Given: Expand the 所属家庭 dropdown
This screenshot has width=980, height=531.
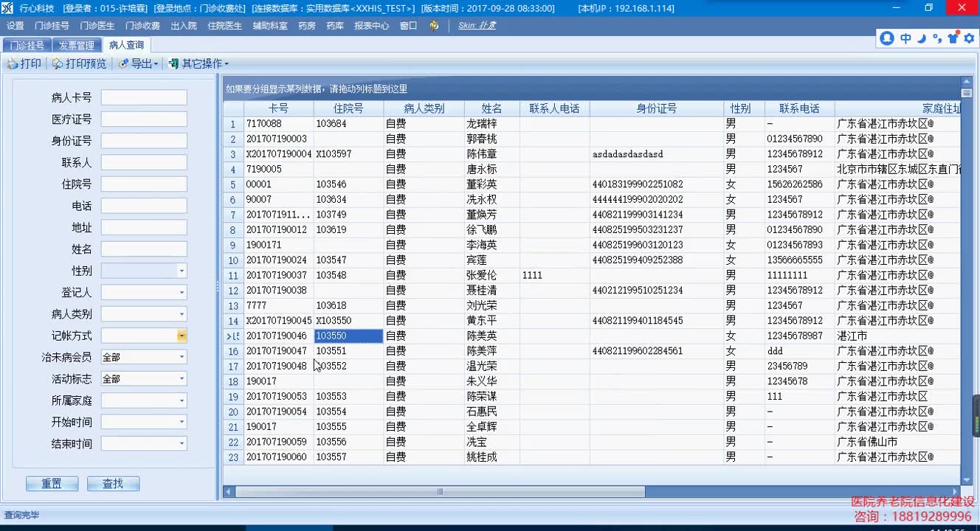Looking at the screenshot, I should pyautogui.click(x=182, y=400).
